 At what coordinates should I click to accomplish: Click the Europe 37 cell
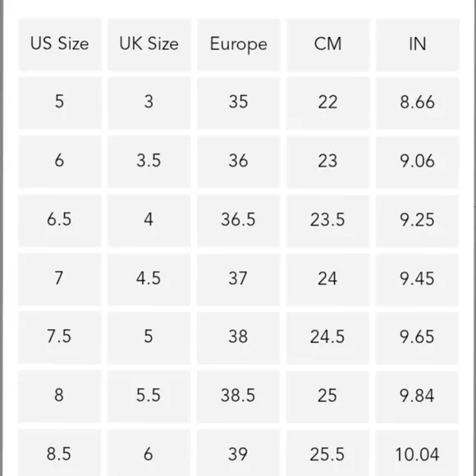238,279
